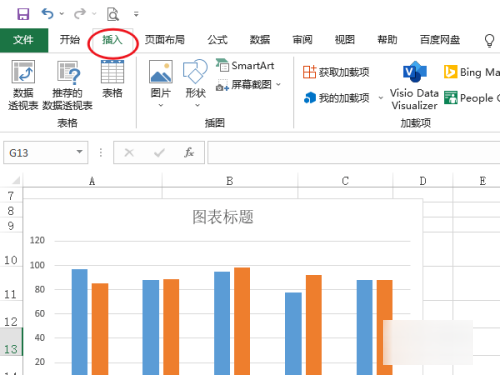Open the File (文件) tab

click(24, 40)
